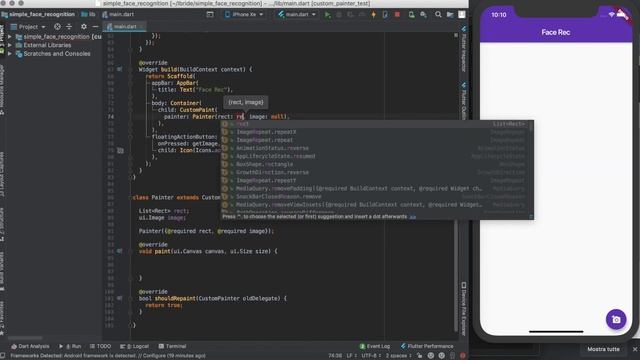The height and width of the screenshot is (360, 640).
Task: Open the Logcat tool window
Action: pos(134,346)
